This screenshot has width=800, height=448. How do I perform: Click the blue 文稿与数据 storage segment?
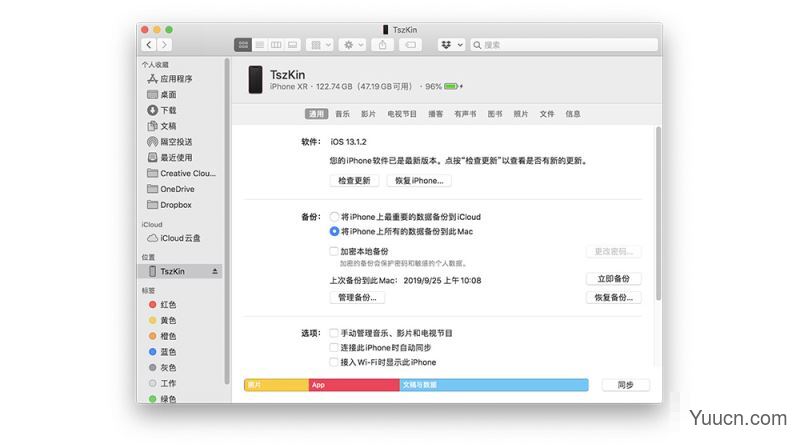(494, 385)
